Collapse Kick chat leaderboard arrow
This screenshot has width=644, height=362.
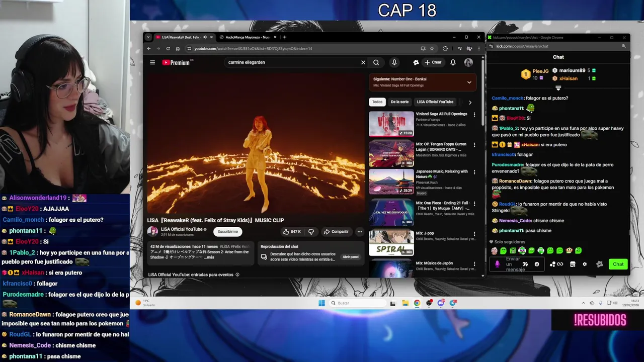[558, 88]
